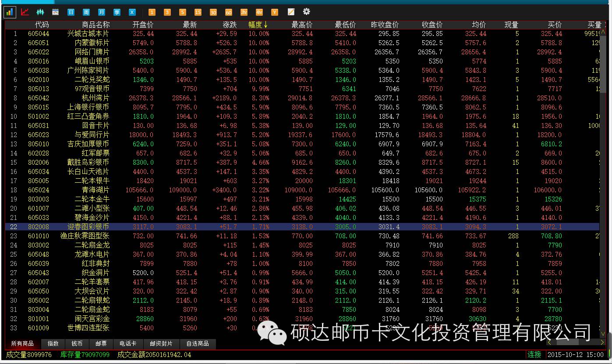Click the blue X period icon
The width and height of the screenshot is (612, 364).
pyautogui.click(x=132, y=12)
